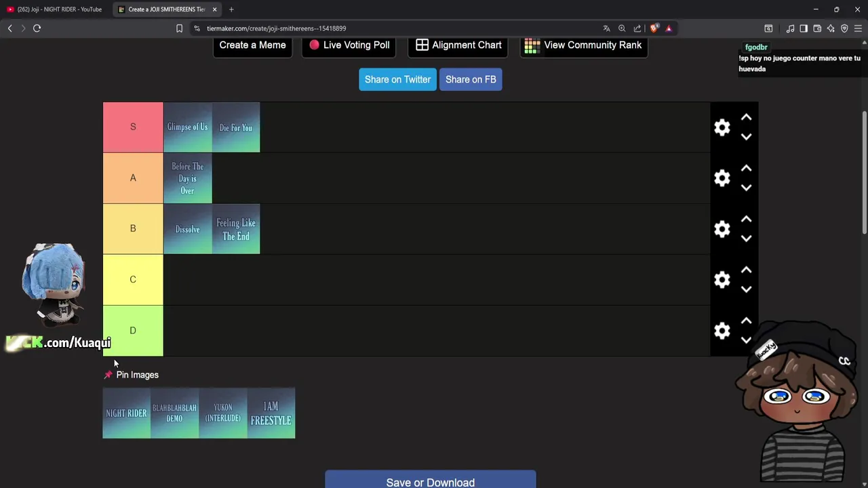Click the green D tier label
Image resolution: width=868 pixels, height=488 pixels.
pyautogui.click(x=133, y=331)
